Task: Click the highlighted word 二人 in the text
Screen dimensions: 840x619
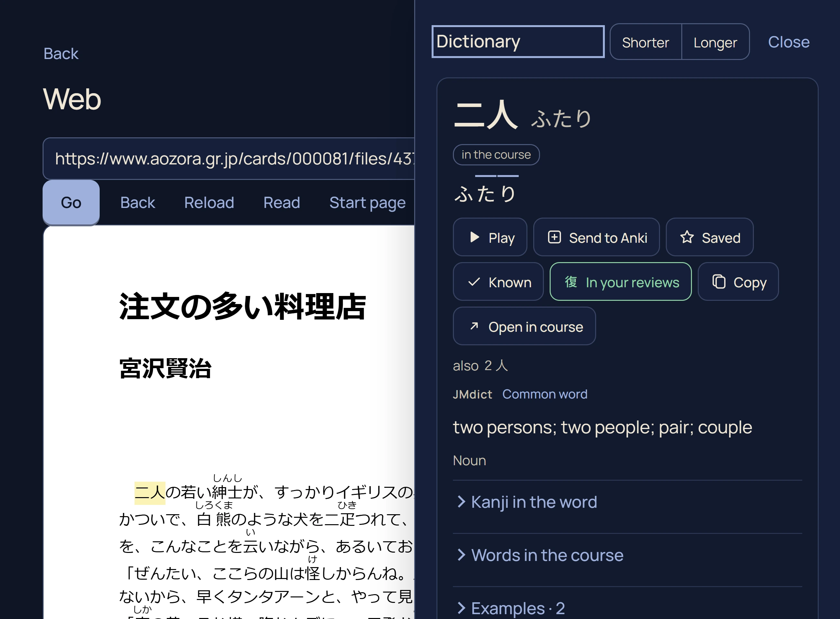Action: point(150,492)
